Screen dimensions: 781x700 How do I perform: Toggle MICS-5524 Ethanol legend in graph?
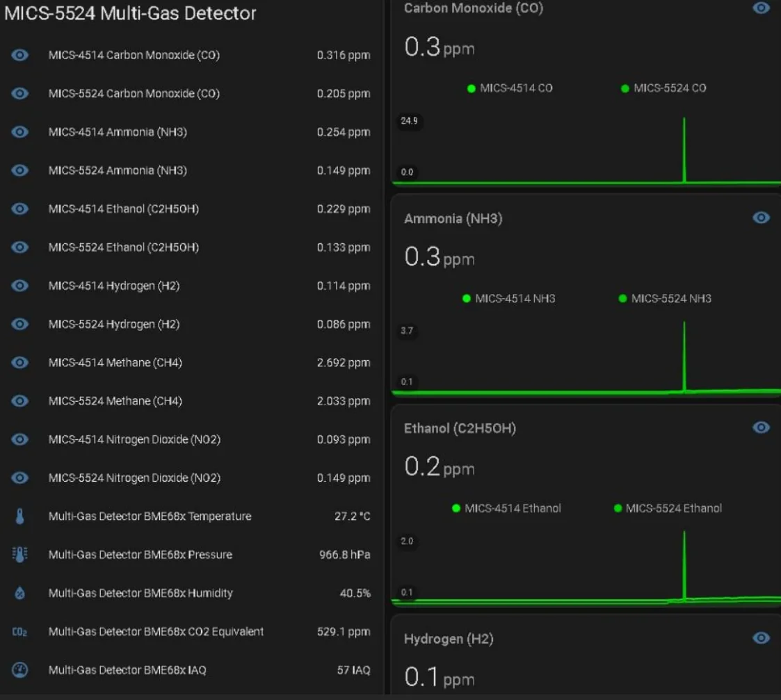[x=668, y=508]
